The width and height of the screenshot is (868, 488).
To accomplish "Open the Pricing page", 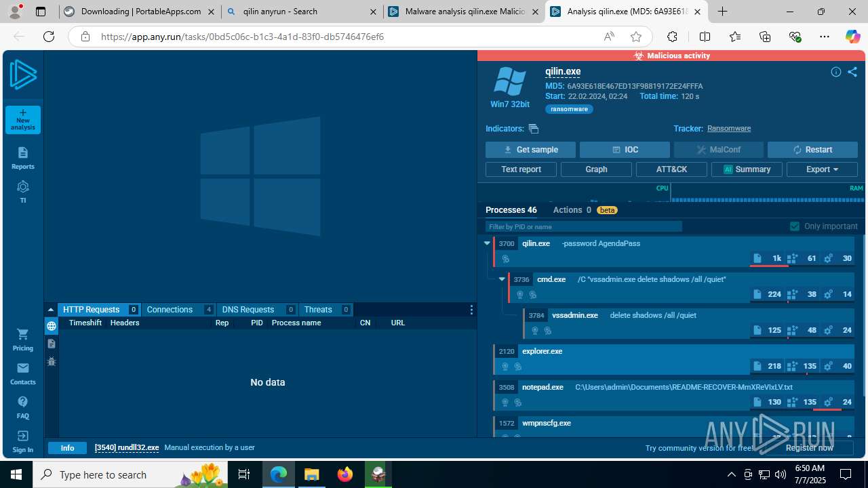I will (23, 340).
